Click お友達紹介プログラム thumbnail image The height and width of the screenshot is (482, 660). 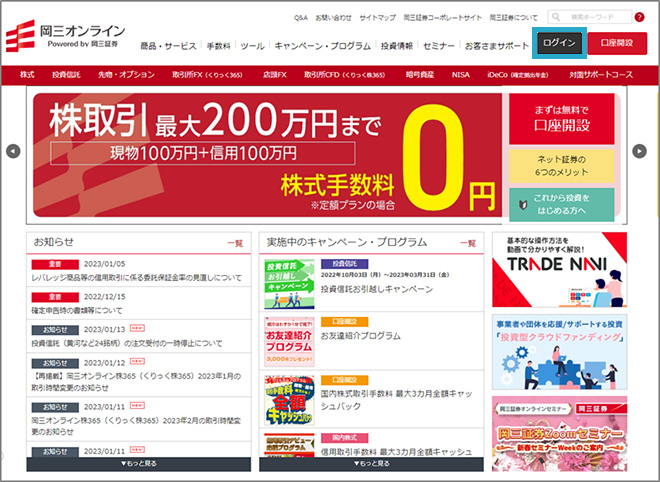[289, 342]
